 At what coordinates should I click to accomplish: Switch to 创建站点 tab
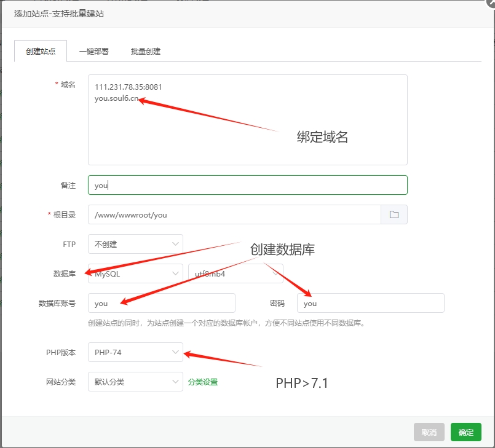41,51
